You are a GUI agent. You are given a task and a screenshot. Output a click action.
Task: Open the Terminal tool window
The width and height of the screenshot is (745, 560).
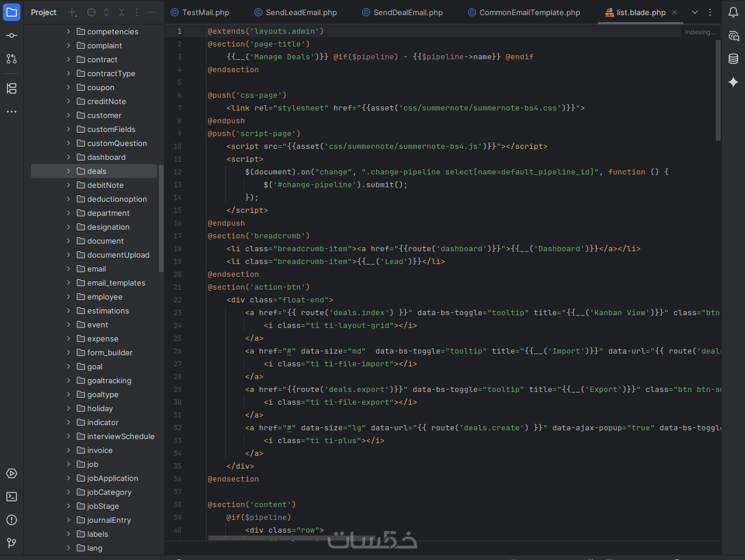pos(12,497)
